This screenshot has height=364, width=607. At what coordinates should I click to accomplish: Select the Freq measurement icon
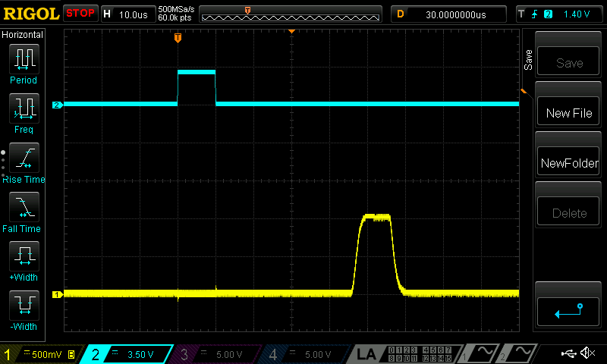pyautogui.click(x=24, y=108)
